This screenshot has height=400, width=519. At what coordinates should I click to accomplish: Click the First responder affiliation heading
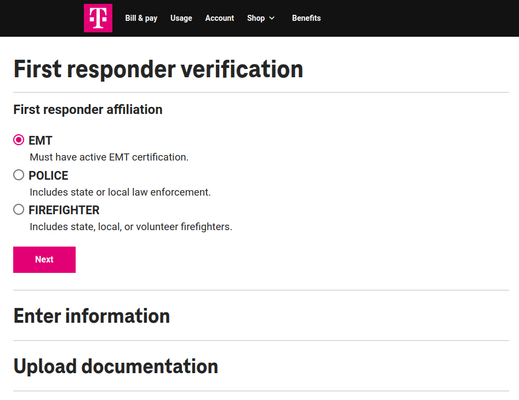point(88,110)
